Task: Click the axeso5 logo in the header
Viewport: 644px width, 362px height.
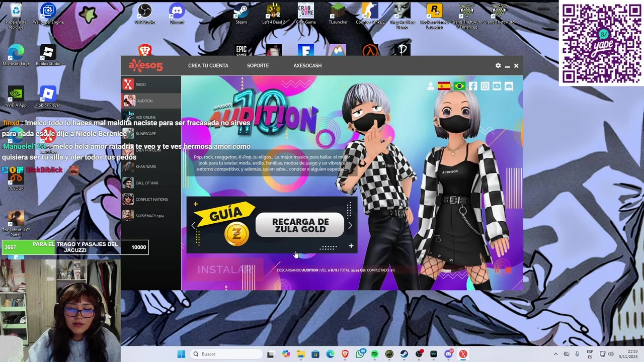Action: (145, 65)
